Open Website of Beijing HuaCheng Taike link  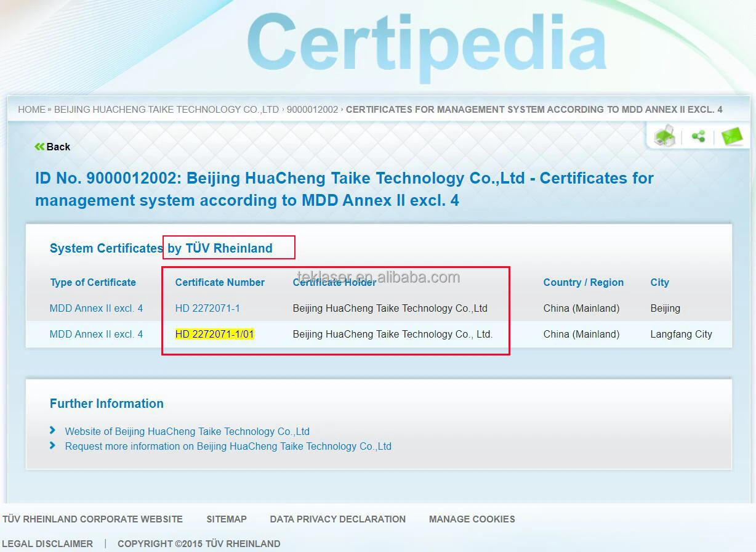point(187,431)
